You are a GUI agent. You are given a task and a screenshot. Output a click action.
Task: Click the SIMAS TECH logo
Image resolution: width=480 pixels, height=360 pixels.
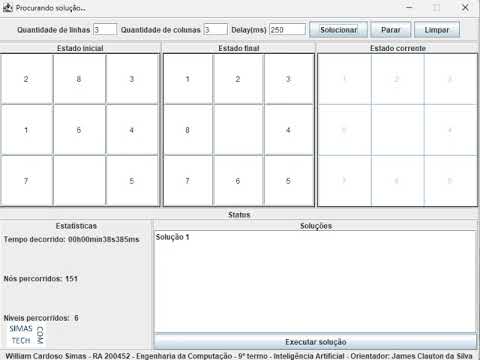pyautogui.click(x=26, y=335)
